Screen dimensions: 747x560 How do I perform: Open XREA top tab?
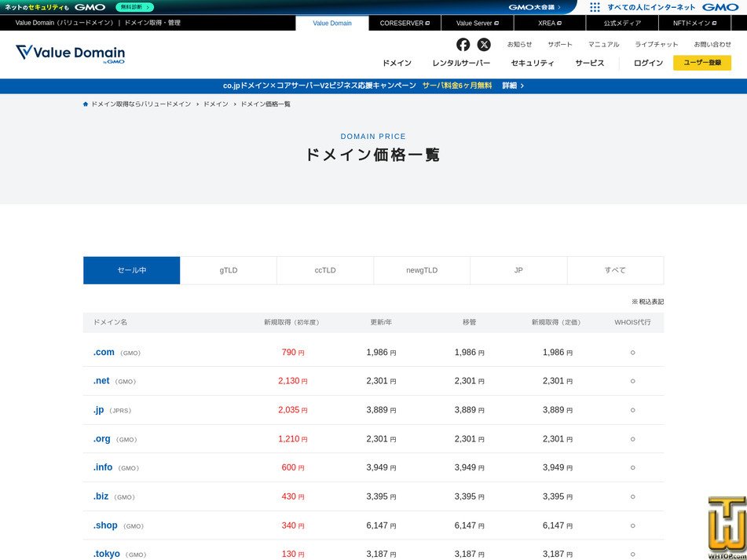point(550,23)
